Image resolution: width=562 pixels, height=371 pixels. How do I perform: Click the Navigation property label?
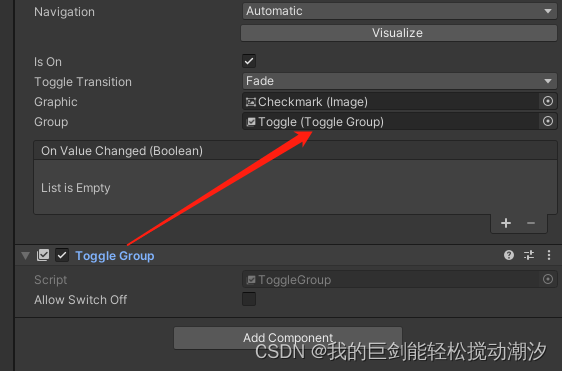[x=65, y=12]
